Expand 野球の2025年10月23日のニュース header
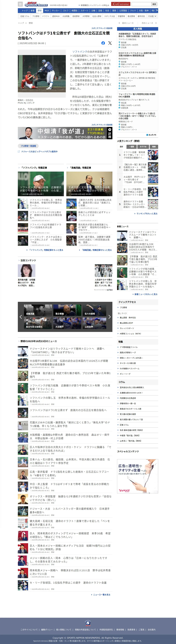Viewport: 176px width, 644px height. [38, 341]
